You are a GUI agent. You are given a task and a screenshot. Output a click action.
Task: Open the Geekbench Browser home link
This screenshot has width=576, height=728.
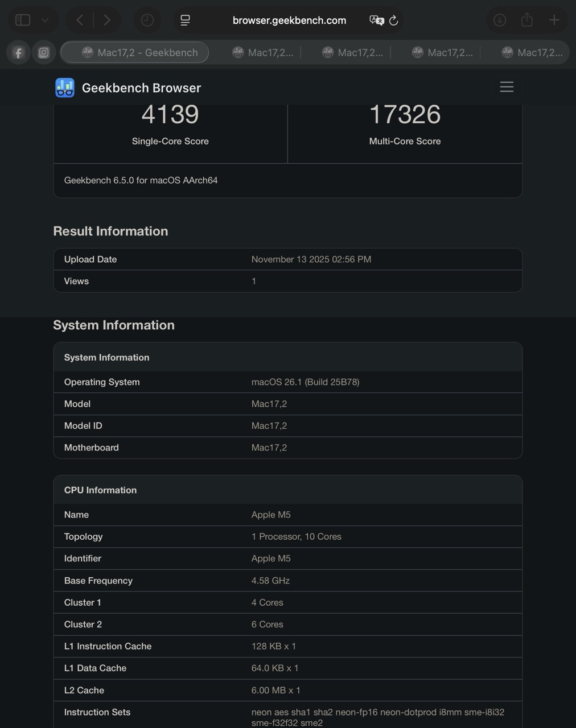(141, 88)
